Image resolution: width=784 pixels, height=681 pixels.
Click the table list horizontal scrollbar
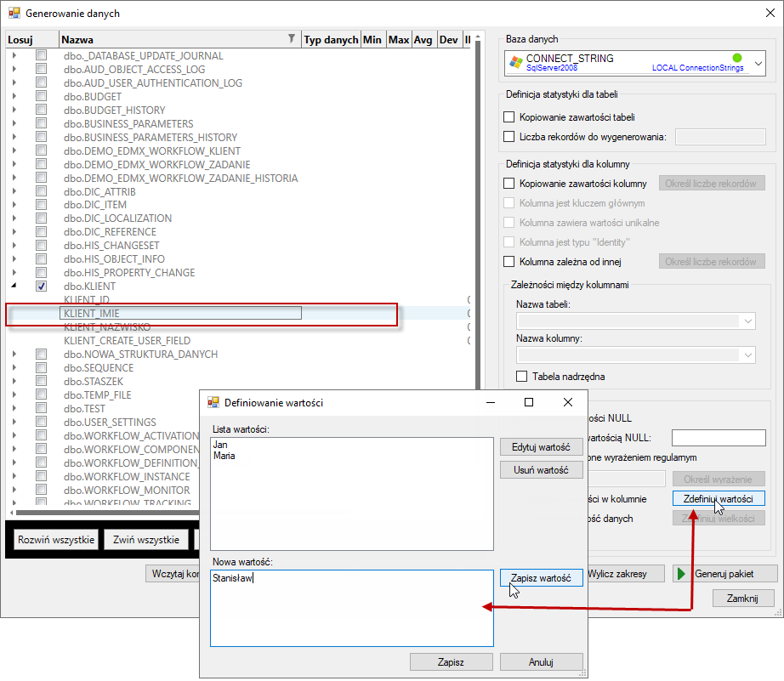coord(107,513)
